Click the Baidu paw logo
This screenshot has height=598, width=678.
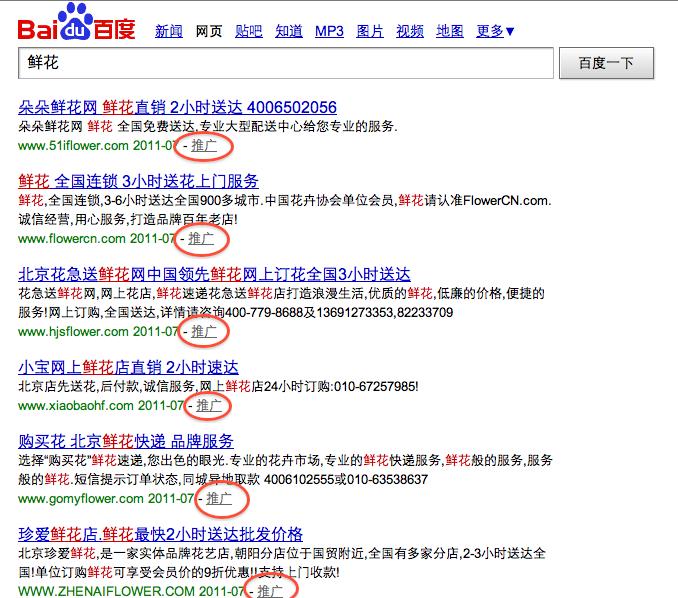pyautogui.click(x=76, y=22)
